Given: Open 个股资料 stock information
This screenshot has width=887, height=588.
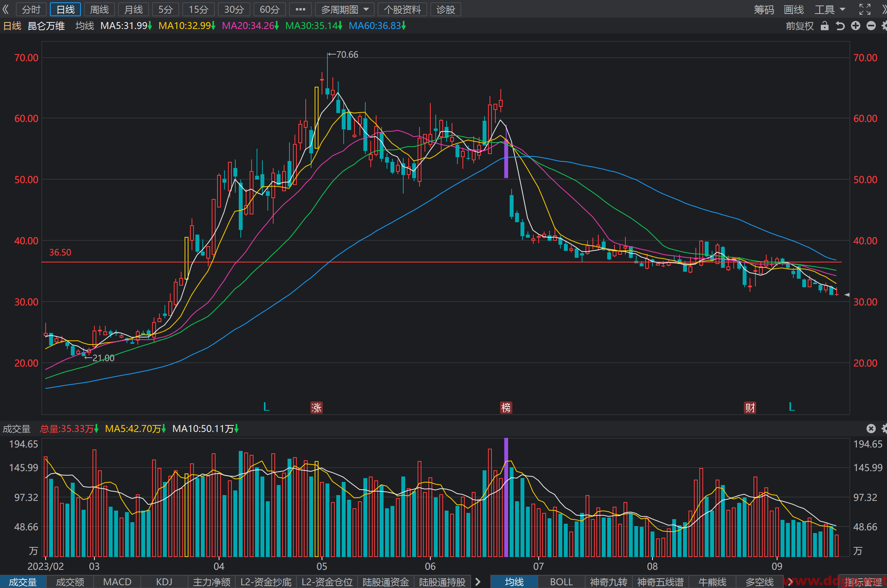Looking at the screenshot, I should click(402, 9).
